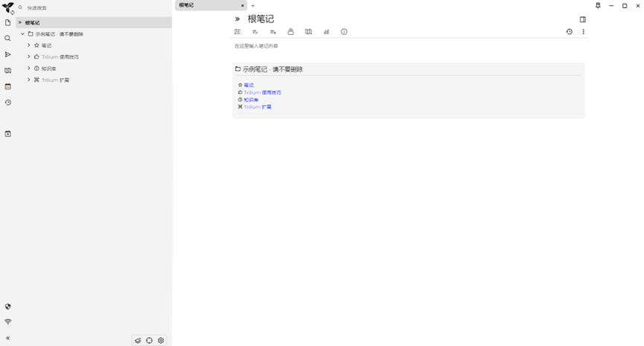Click the protected session shield icon
Viewport: 644px width, 346px height.
[x=8, y=306]
